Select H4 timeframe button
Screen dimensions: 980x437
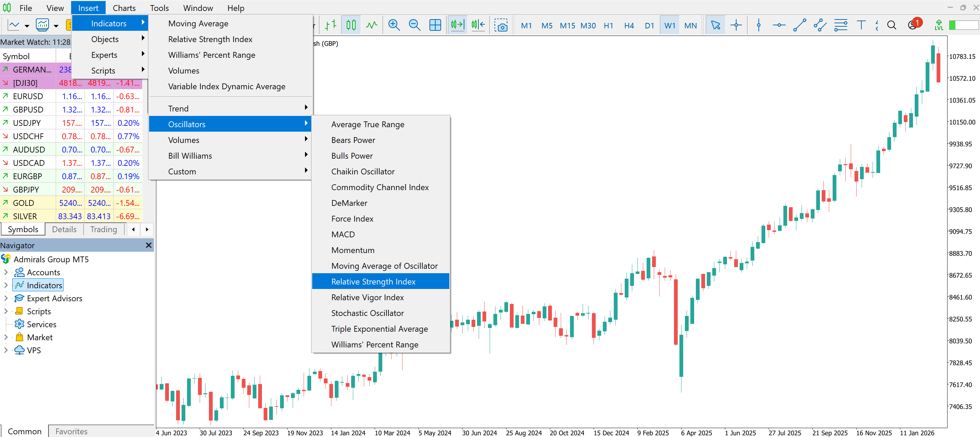pyautogui.click(x=629, y=26)
